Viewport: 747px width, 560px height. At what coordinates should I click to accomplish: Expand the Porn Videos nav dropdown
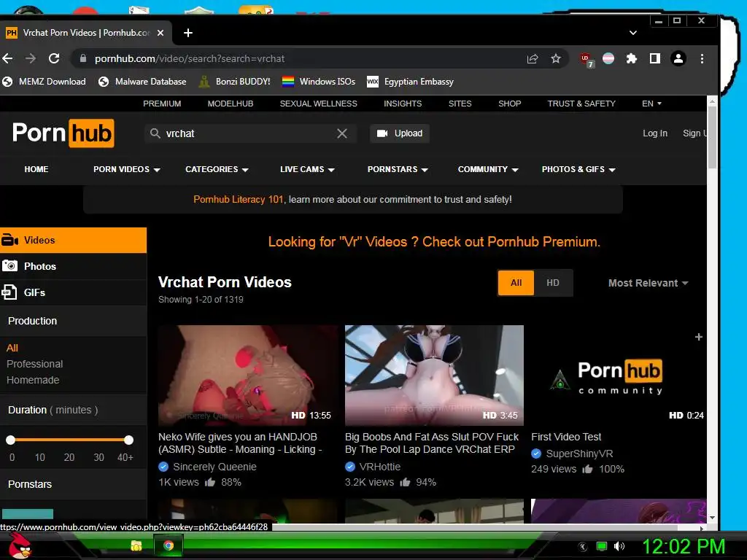click(126, 169)
